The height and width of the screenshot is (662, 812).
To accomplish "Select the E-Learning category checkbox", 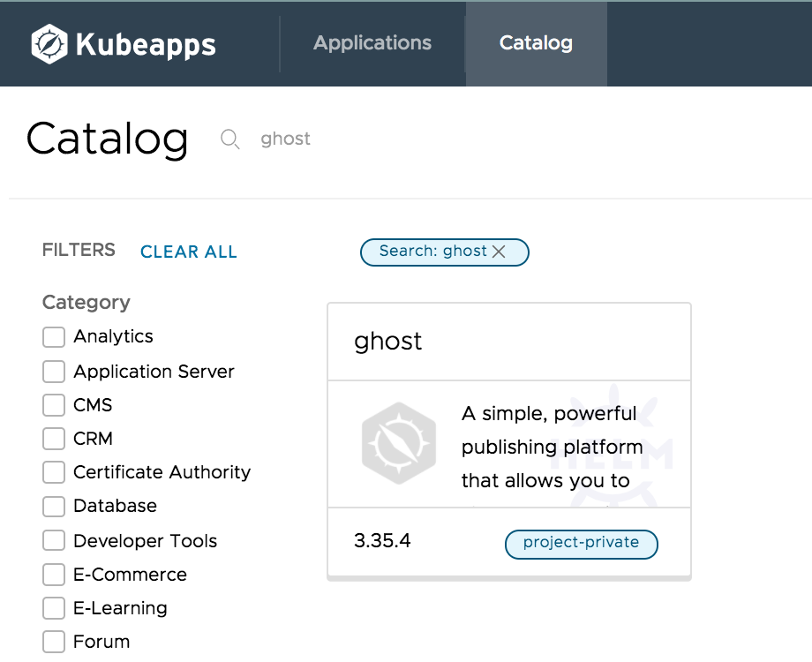I will 54,608.
